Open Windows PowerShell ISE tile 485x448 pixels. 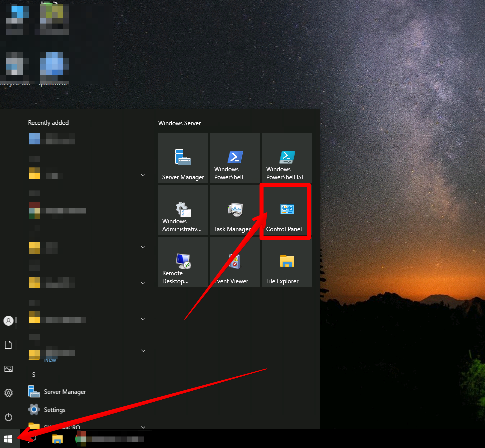click(x=287, y=158)
